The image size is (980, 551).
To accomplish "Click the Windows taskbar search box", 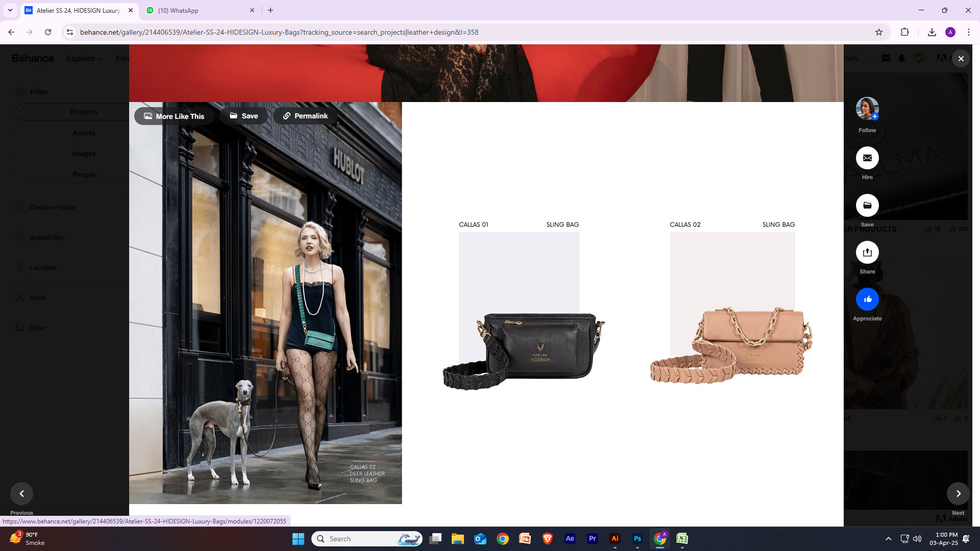I will [366, 539].
